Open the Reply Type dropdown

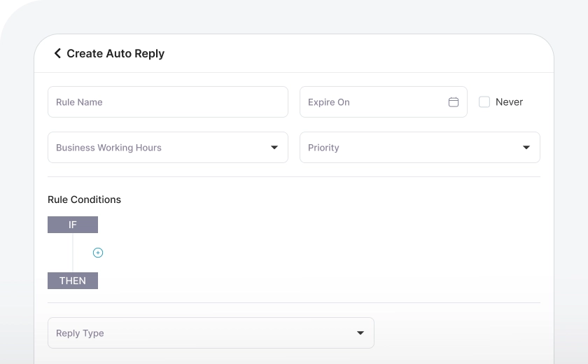(x=203, y=333)
